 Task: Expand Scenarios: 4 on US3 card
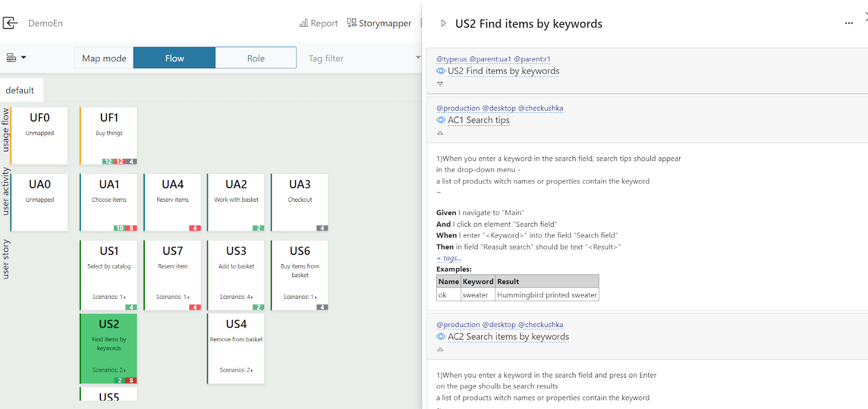[x=236, y=297]
